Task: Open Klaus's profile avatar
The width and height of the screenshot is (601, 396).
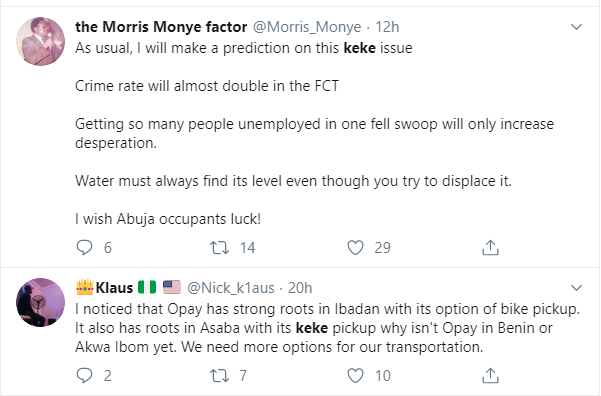Action: [41, 302]
